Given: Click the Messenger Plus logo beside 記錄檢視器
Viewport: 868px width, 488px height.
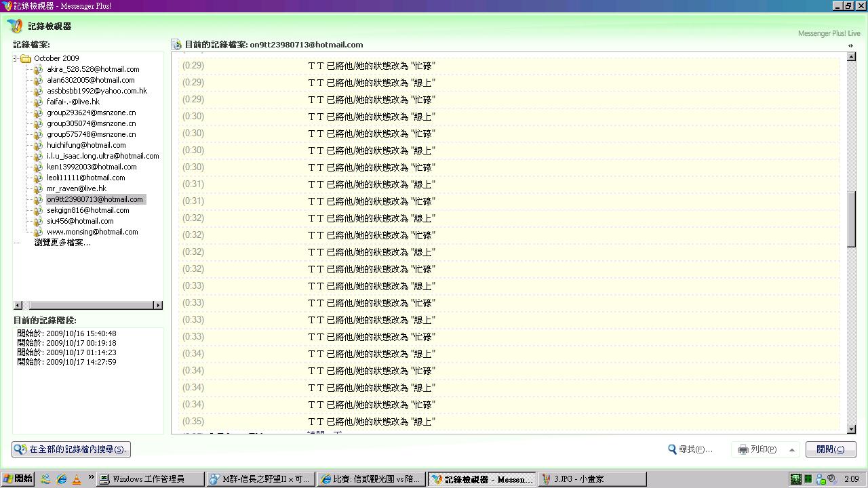Looking at the screenshot, I should pyautogui.click(x=15, y=26).
